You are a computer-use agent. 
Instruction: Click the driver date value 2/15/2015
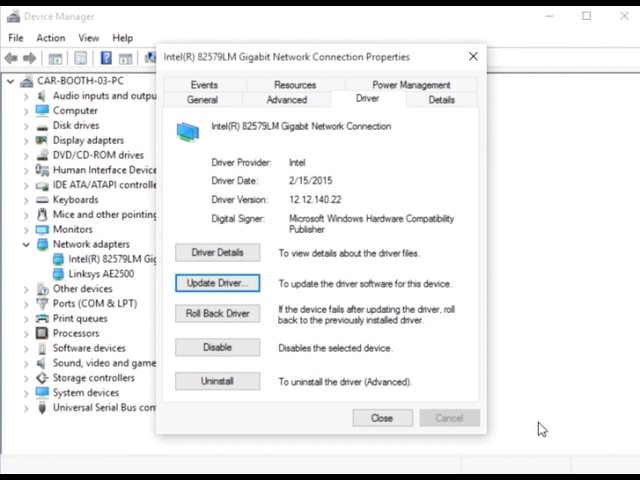311,181
